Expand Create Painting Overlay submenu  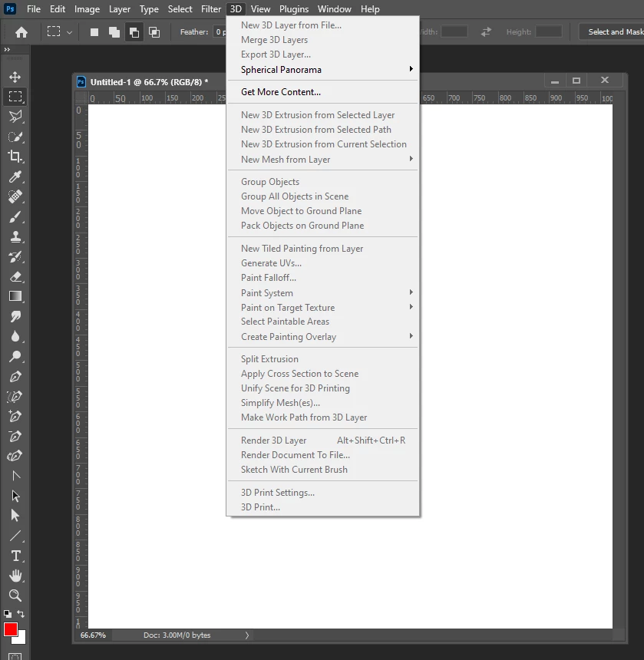pyautogui.click(x=323, y=336)
